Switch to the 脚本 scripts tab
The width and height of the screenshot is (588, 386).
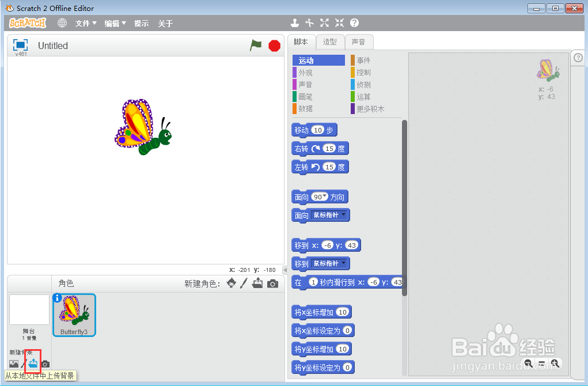click(301, 42)
